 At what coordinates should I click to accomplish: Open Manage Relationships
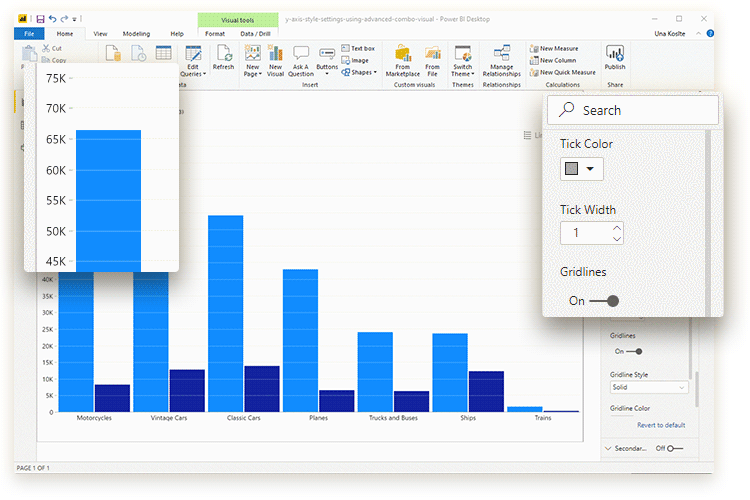502,61
